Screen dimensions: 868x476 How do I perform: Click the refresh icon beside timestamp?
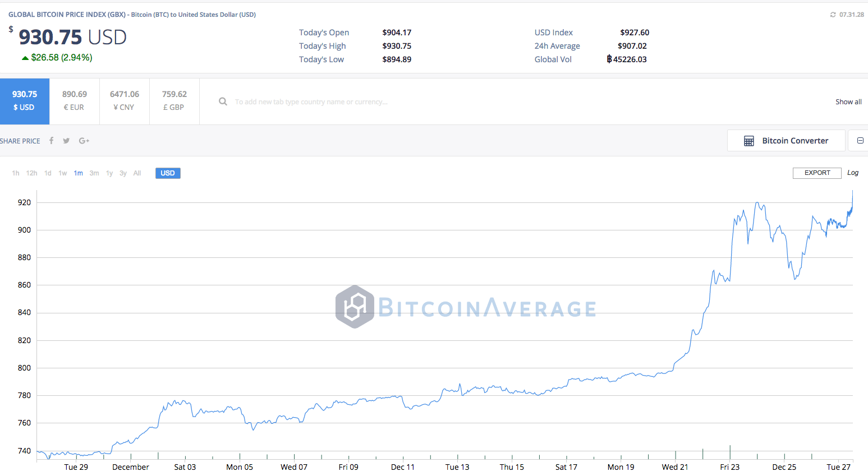pos(833,15)
